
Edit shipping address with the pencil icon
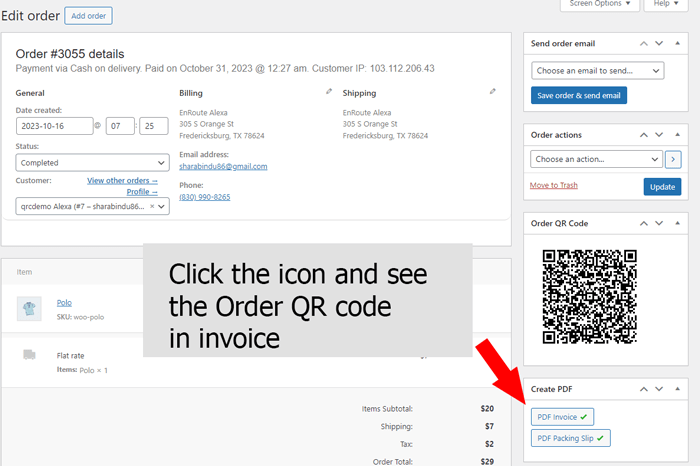click(x=492, y=92)
